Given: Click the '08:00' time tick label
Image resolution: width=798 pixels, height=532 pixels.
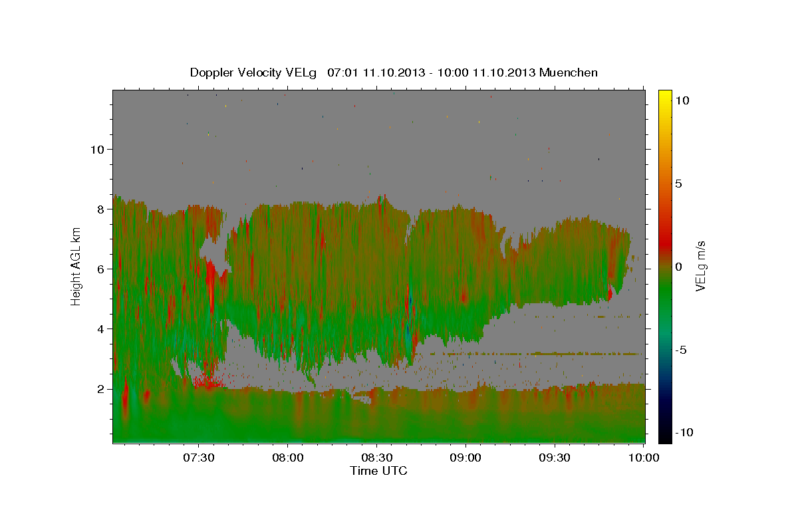Looking at the screenshot, I should 288,458.
